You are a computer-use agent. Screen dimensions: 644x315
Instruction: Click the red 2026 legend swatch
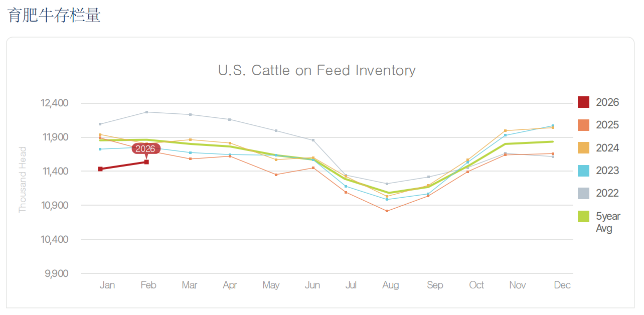tap(583, 102)
